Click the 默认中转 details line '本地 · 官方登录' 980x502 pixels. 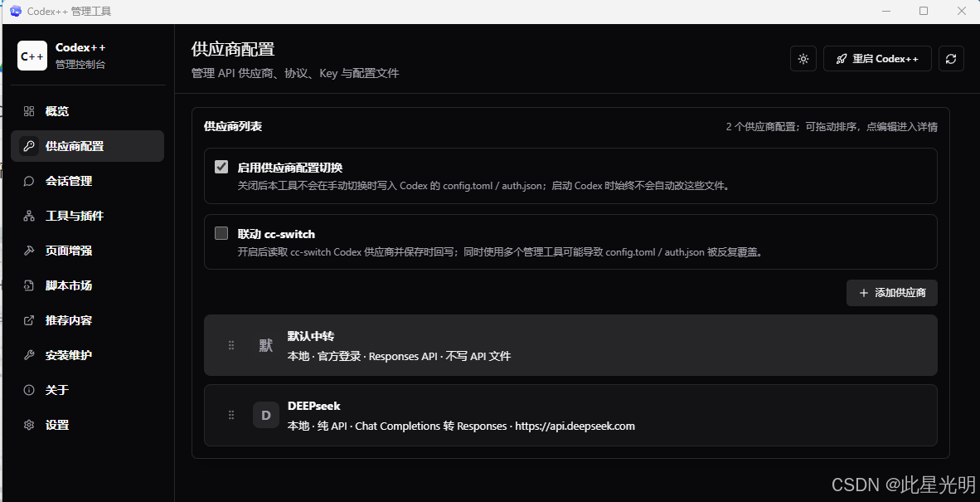pos(399,356)
